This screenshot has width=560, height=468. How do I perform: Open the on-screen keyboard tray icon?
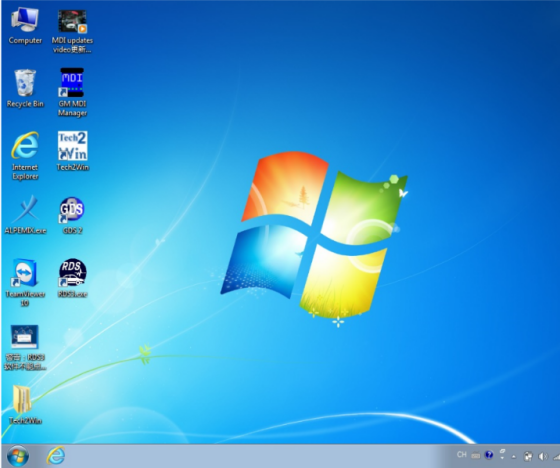point(476,455)
